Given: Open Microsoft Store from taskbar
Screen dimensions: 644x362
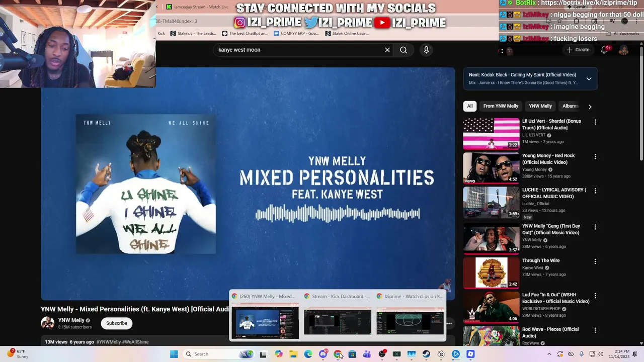Looking at the screenshot, I should coord(352,354).
